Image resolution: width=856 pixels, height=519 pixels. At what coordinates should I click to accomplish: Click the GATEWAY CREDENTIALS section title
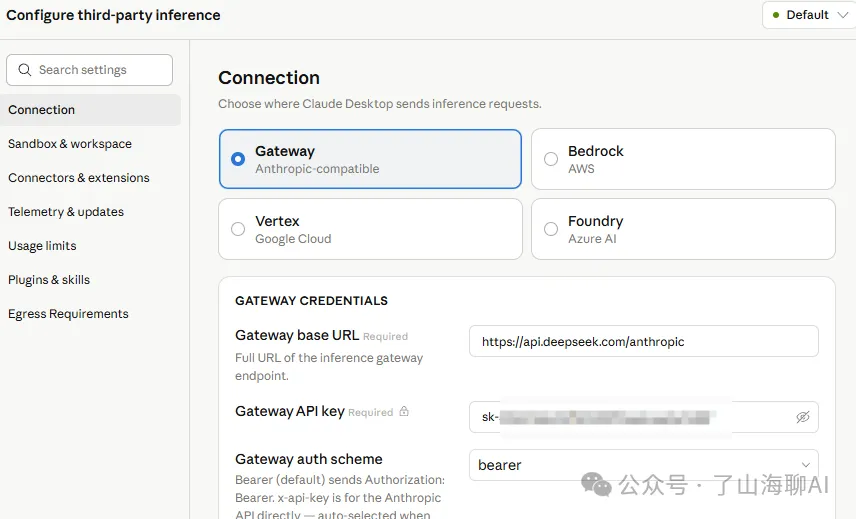click(x=312, y=301)
